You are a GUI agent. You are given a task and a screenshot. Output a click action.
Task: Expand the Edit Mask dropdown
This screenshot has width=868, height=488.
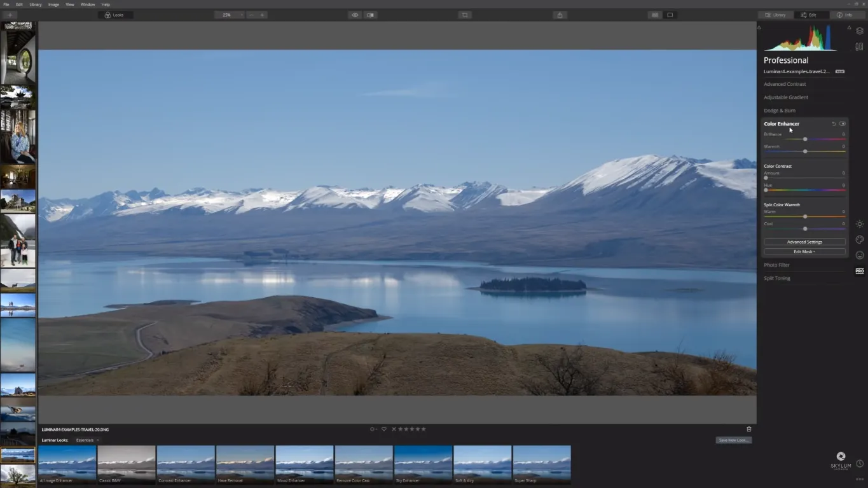pos(804,252)
